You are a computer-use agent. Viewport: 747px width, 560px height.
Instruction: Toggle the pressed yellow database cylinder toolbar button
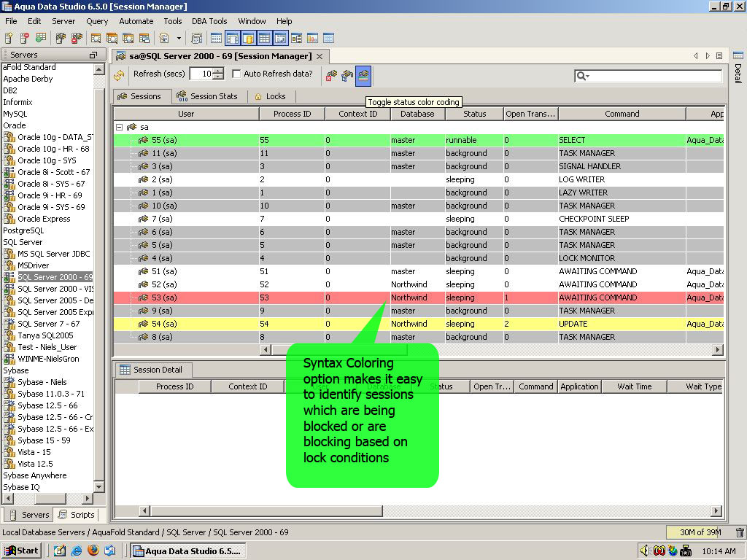pos(248,38)
